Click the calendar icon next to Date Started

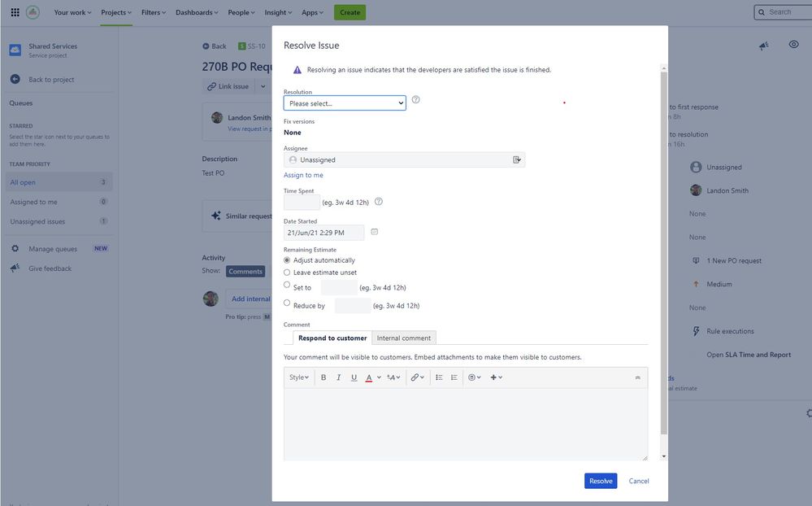pos(372,230)
